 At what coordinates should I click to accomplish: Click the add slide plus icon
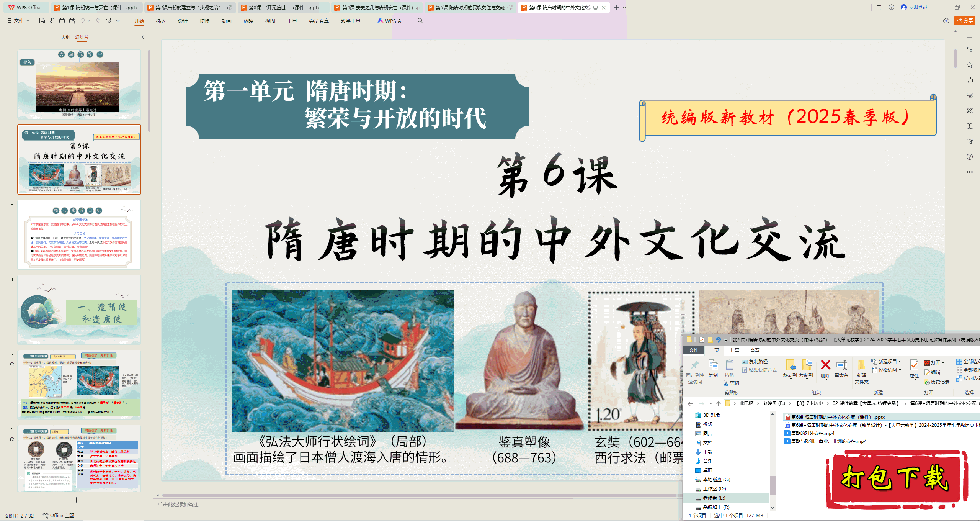pos(77,500)
